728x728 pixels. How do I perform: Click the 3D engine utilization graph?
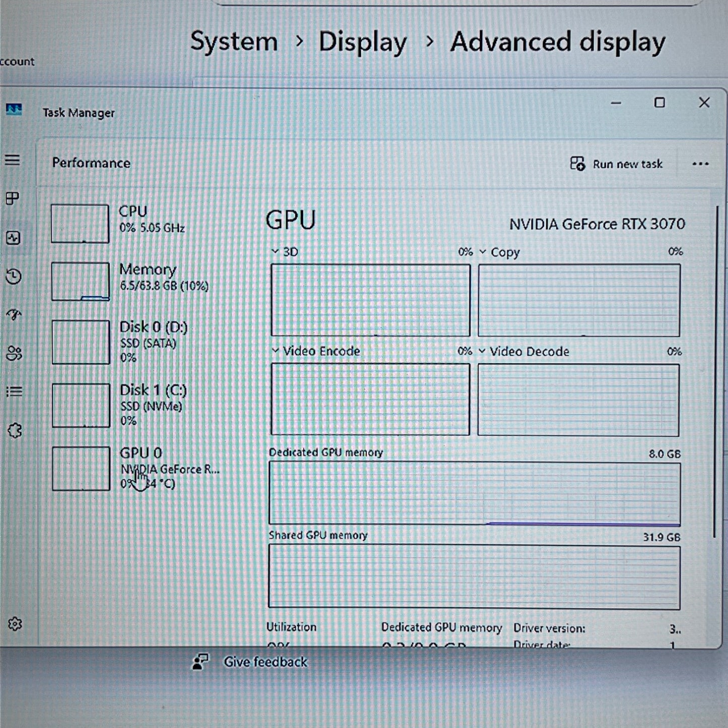click(370, 300)
